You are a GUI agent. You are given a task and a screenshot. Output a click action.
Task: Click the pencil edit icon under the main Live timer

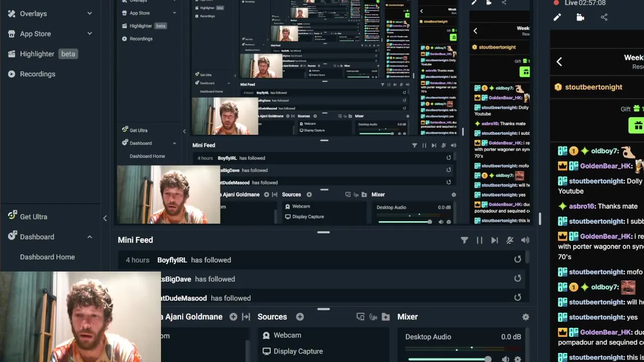tap(557, 17)
